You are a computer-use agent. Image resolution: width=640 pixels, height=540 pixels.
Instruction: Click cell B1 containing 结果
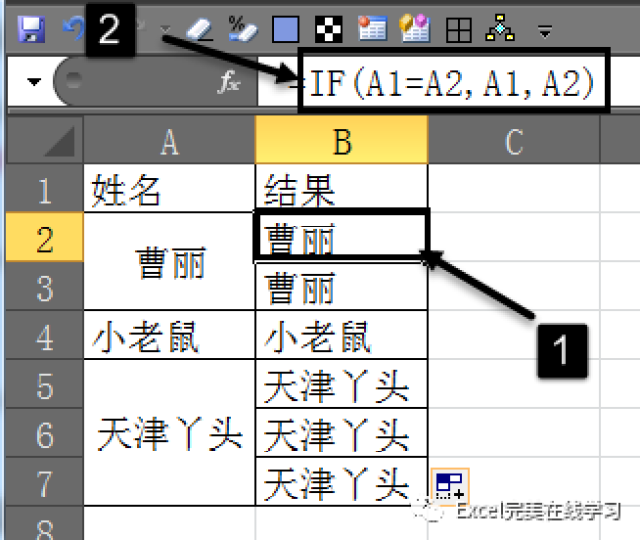(342, 188)
